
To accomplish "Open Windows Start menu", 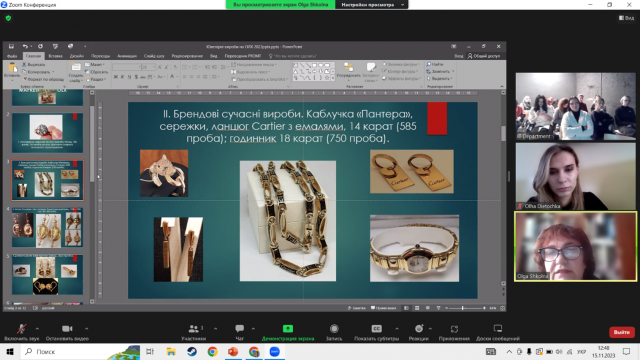I will point(10,351).
